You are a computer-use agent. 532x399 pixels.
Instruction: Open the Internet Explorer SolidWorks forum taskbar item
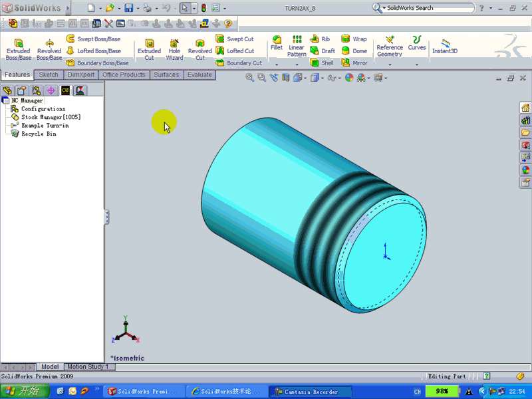tap(227, 392)
